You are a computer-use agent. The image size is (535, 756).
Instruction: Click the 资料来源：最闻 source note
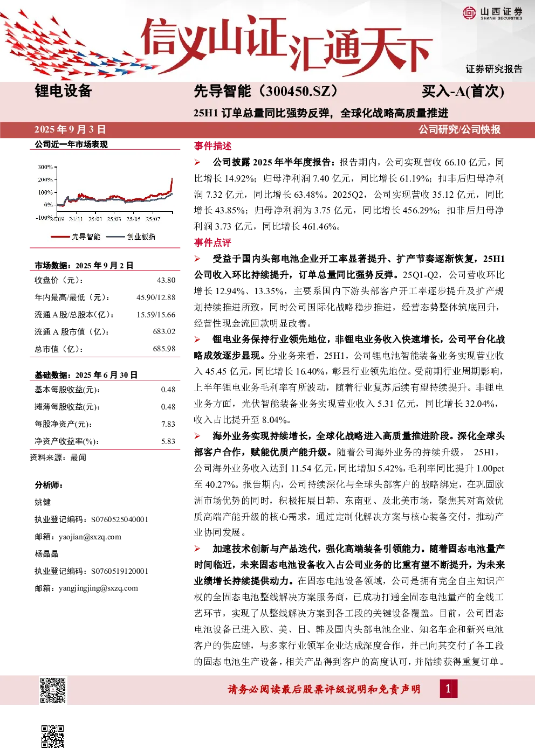(x=58, y=457)
